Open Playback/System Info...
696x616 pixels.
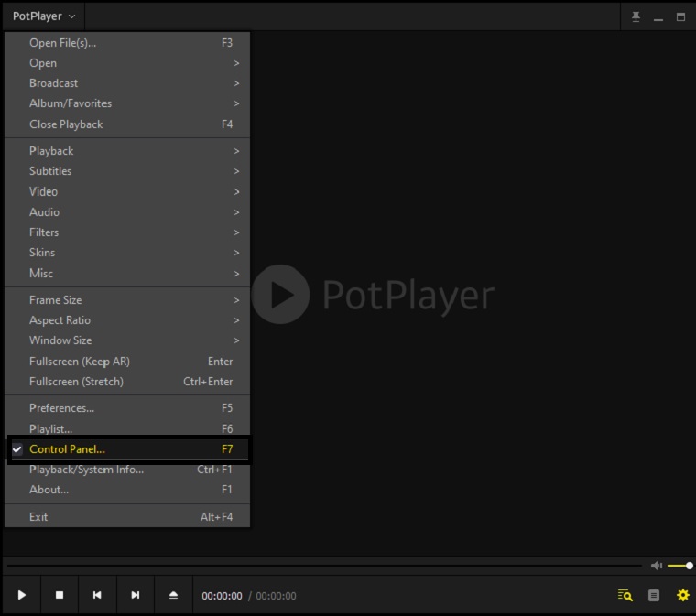coord(127,470)
